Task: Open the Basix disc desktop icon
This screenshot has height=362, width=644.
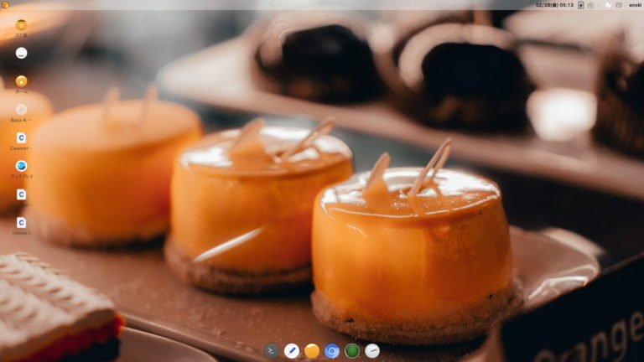Action: 21,109
